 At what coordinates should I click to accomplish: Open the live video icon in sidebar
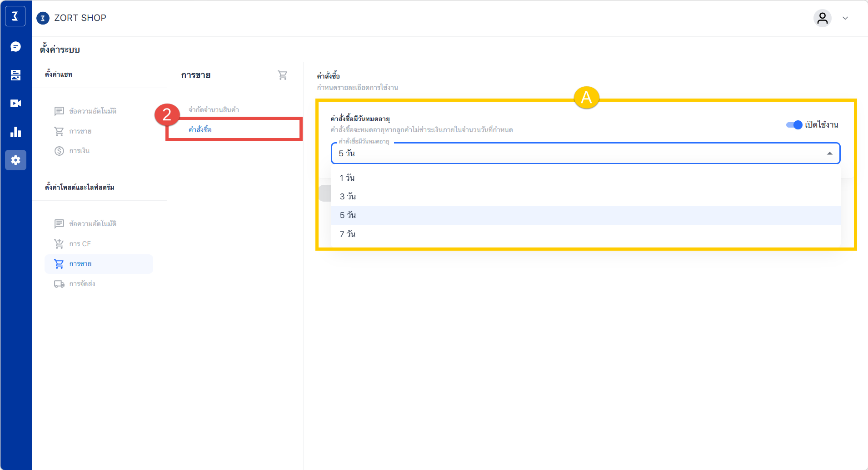(15, 104)
